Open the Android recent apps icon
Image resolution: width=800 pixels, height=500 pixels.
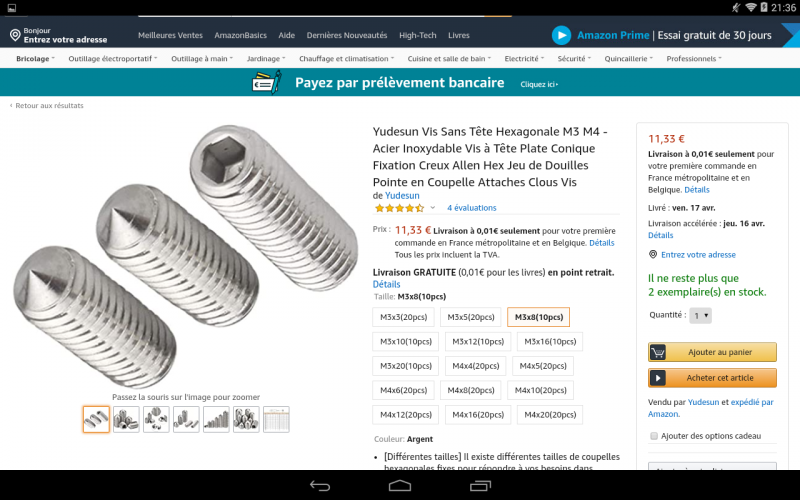click(x=480, y=486)
